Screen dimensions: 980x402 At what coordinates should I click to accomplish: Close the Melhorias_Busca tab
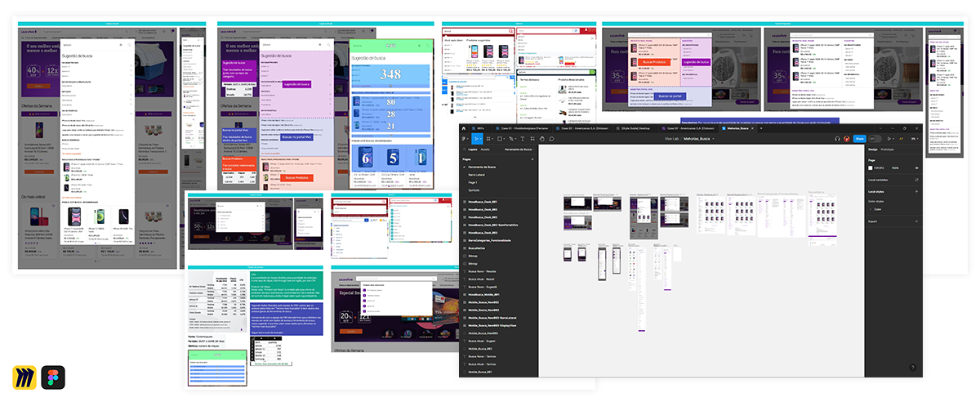(x=752, y=128)
